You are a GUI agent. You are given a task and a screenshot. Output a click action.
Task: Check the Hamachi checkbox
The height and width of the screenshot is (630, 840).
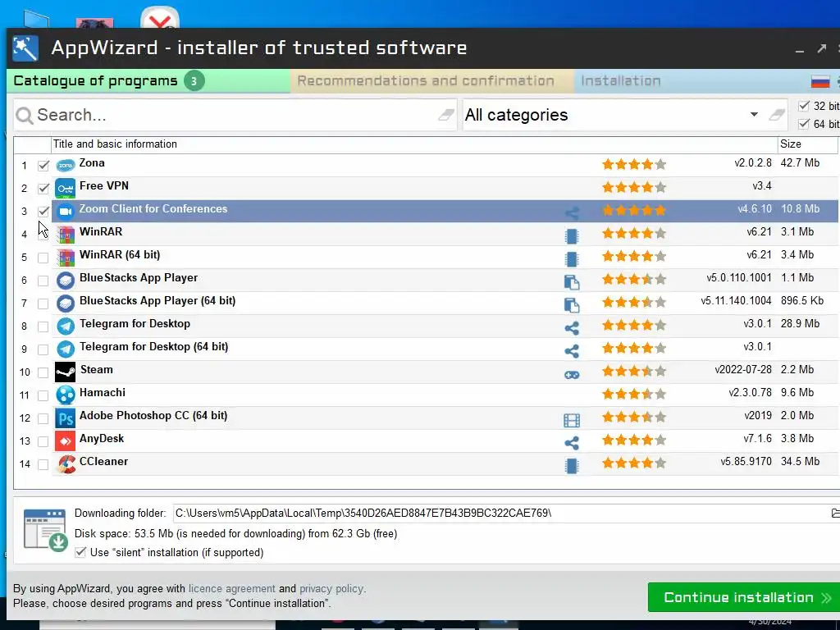[43, 395]
